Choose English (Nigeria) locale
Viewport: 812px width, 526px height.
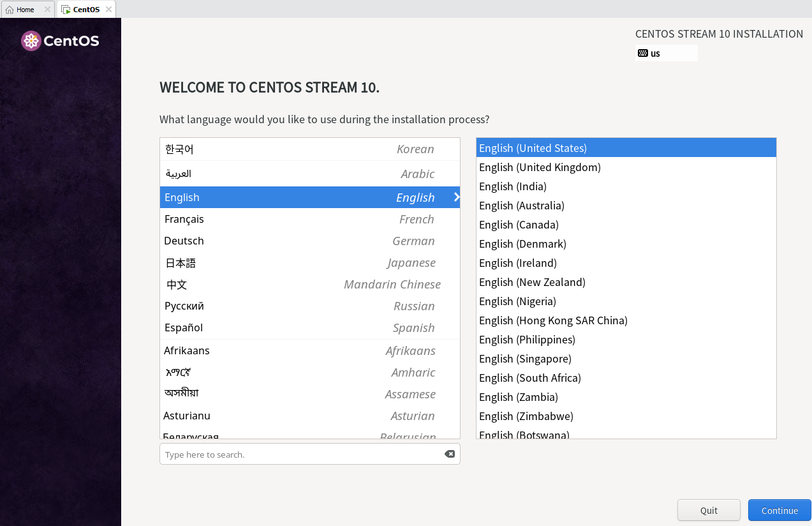point(626,301)
